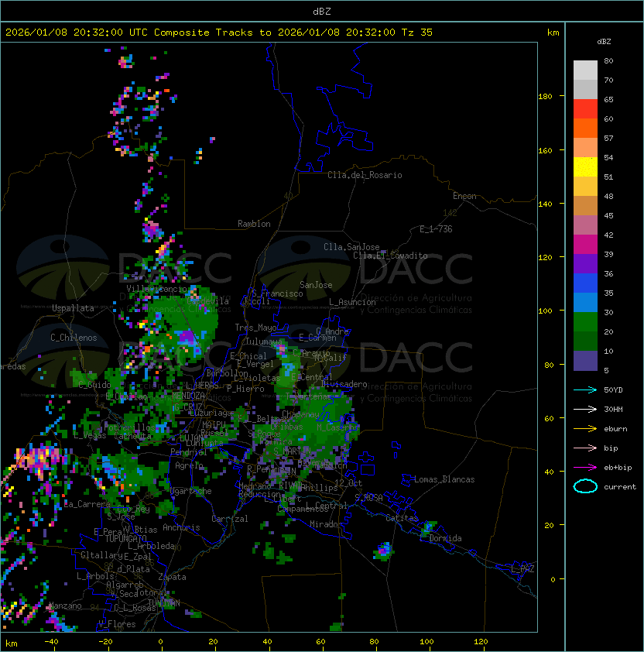Click the '180' vertical axis tick label

[545, 97]
